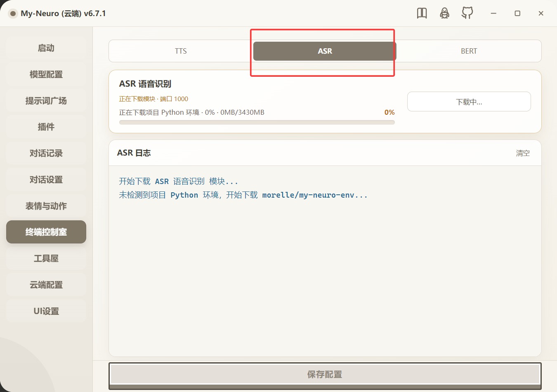
Task: Select 终端控制室 in sidebar
Action: pyautogui.click(x=46, y=232)
